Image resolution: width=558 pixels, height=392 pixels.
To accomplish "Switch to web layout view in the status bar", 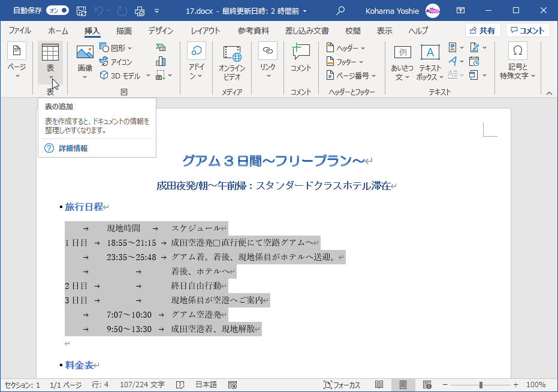I will tap(427, 385).
